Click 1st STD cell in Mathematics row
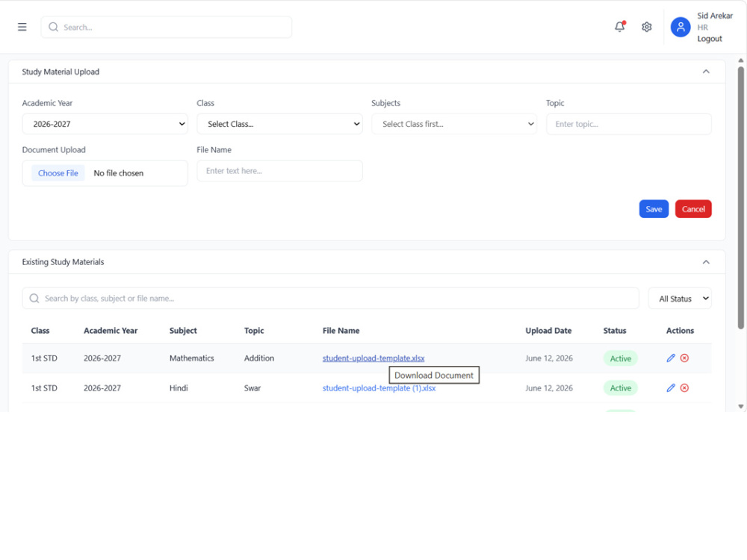747x560 pixels. point(44,358)
